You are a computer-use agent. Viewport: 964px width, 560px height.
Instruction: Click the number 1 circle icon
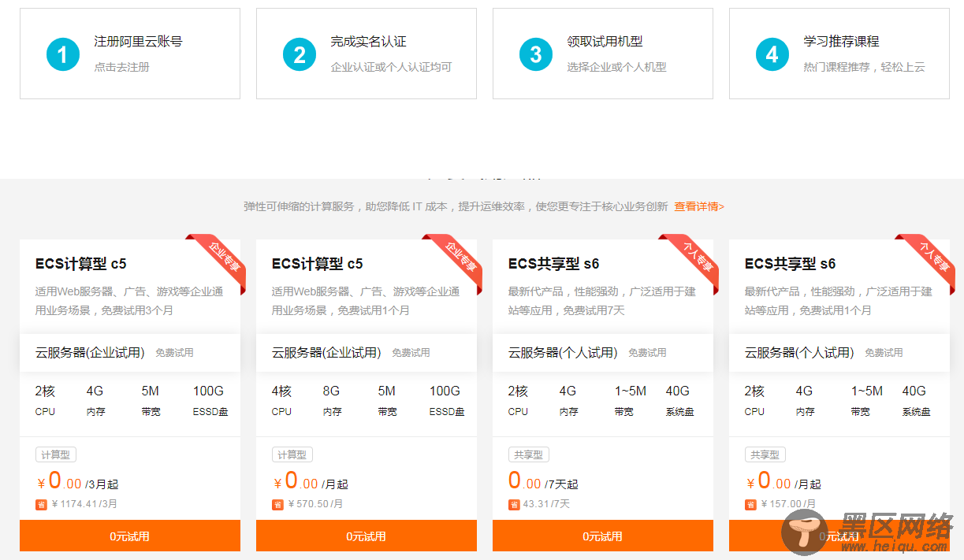coord(63,54)
